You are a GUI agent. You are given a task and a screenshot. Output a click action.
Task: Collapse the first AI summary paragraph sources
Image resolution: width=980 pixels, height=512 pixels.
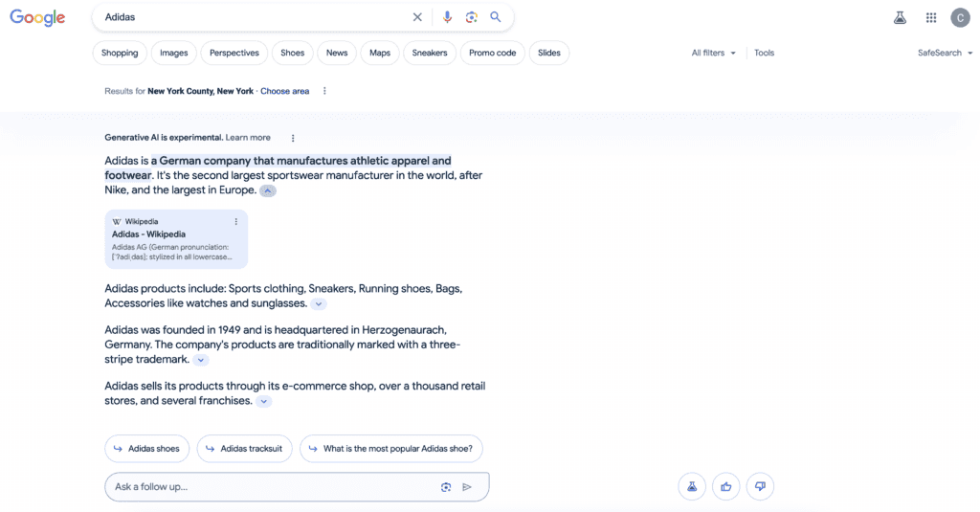(269, 190)
